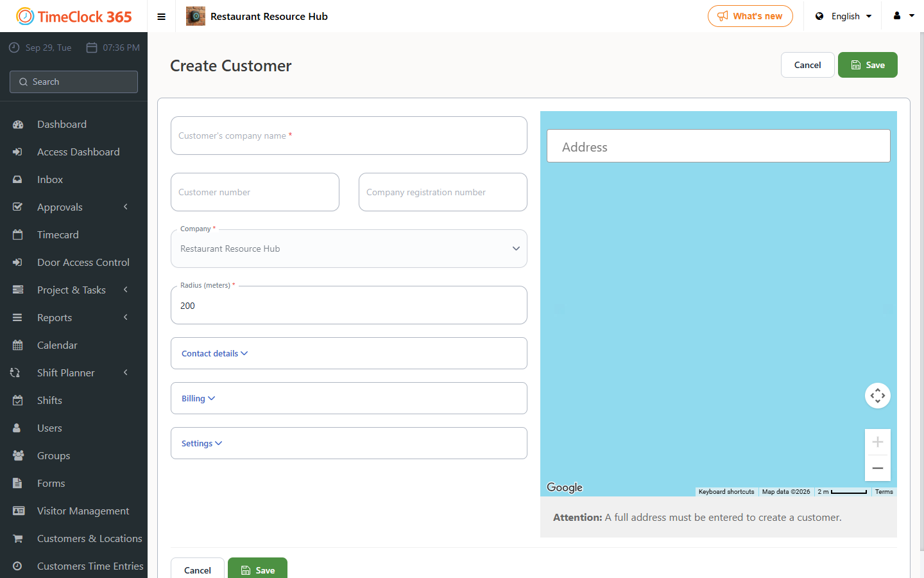The width and height of the screenshot is (924, 578).
Task: Click the Customer's company name field
Action: click(349, 136)
